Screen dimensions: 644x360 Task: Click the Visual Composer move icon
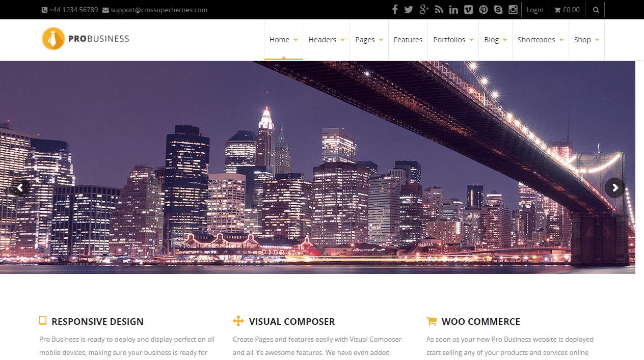point(238,321)
